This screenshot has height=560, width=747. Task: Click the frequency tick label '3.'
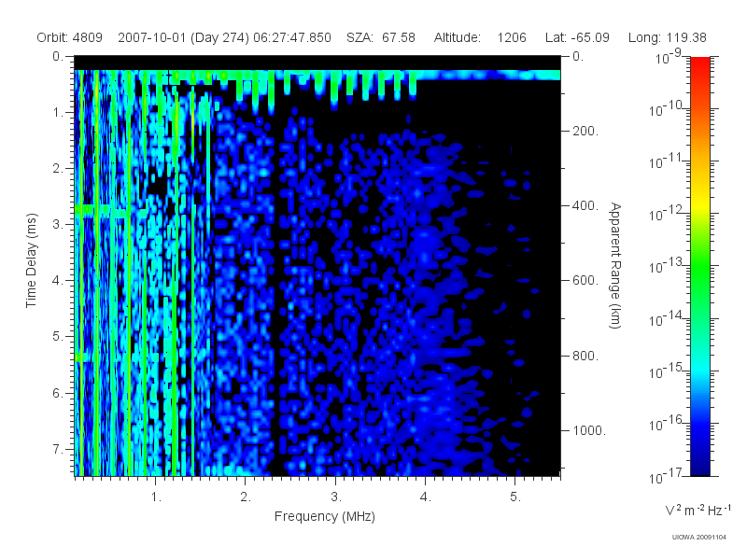[x=336, y=497]
